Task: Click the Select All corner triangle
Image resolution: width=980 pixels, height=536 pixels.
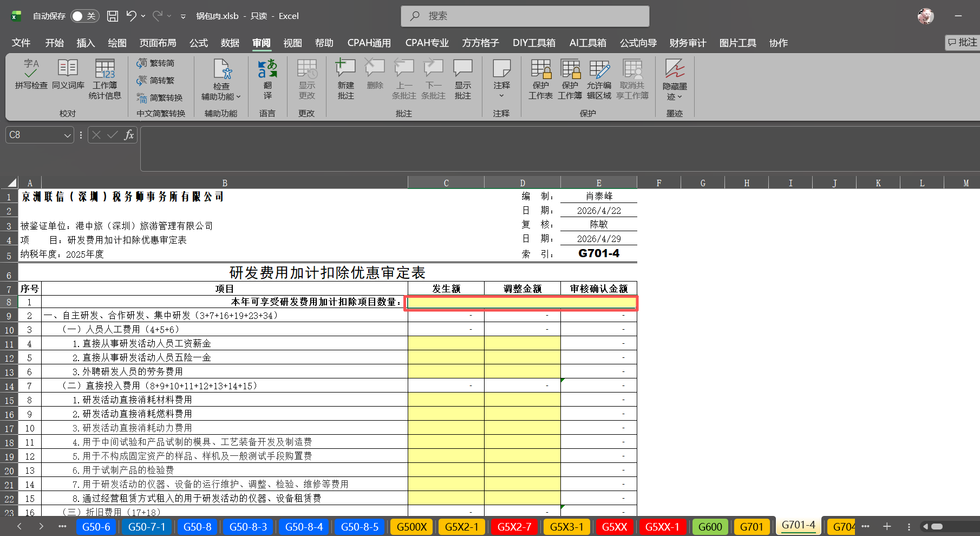Action: (12, 183)
